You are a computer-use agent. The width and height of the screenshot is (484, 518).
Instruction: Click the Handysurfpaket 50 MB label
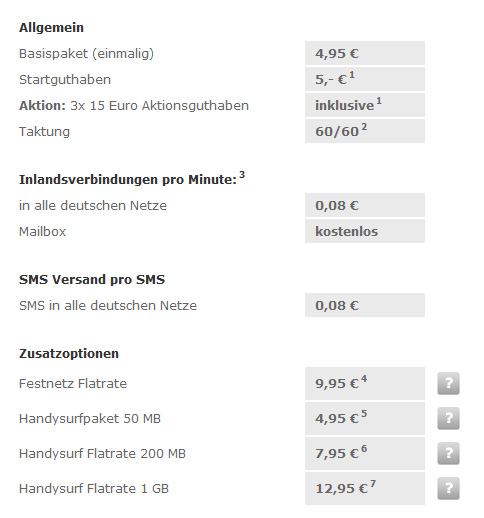(90, 419)
